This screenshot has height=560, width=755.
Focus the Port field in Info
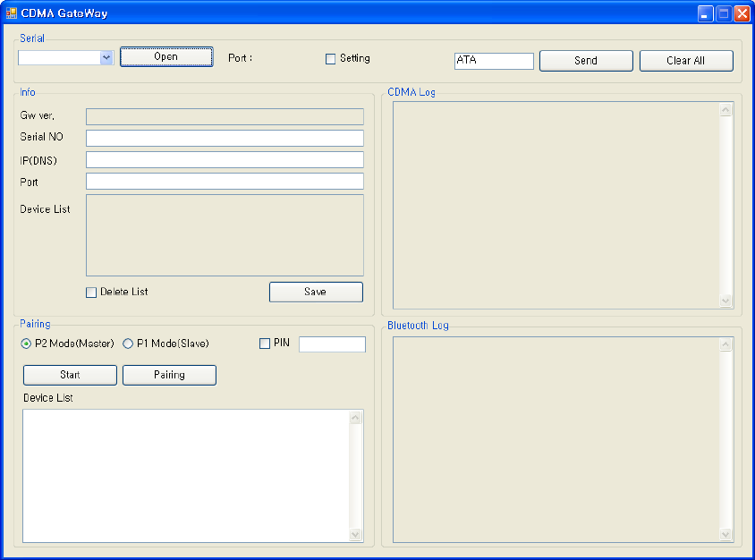pyautogui.click(x=225, y=182)
